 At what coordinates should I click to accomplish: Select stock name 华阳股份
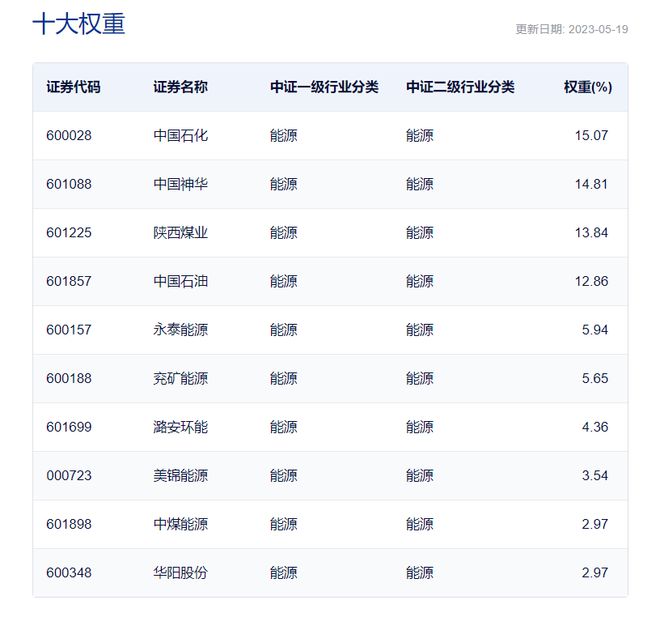pos(180,573)
